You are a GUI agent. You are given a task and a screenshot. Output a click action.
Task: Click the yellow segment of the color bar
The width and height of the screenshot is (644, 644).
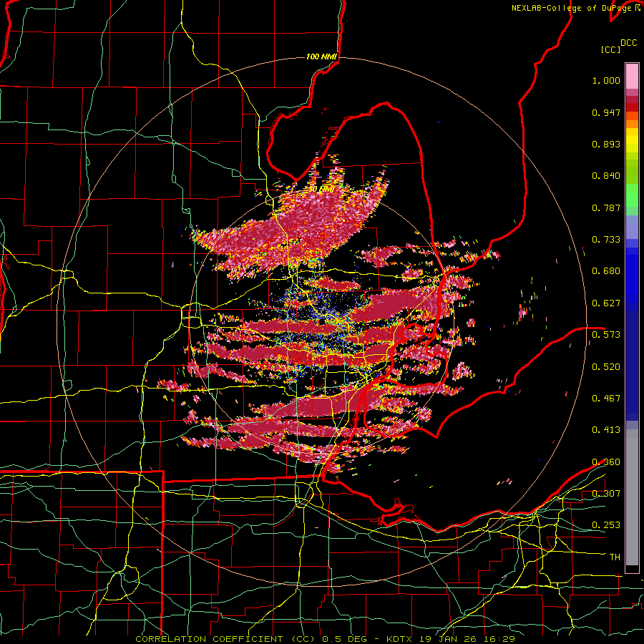(632, 140)
